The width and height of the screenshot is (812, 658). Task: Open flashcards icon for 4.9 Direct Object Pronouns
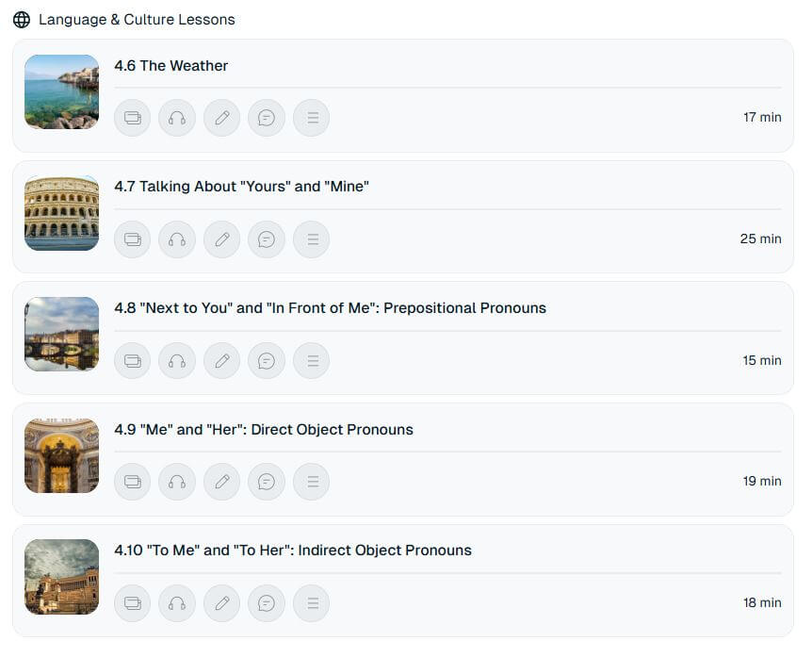click(133, 482)
